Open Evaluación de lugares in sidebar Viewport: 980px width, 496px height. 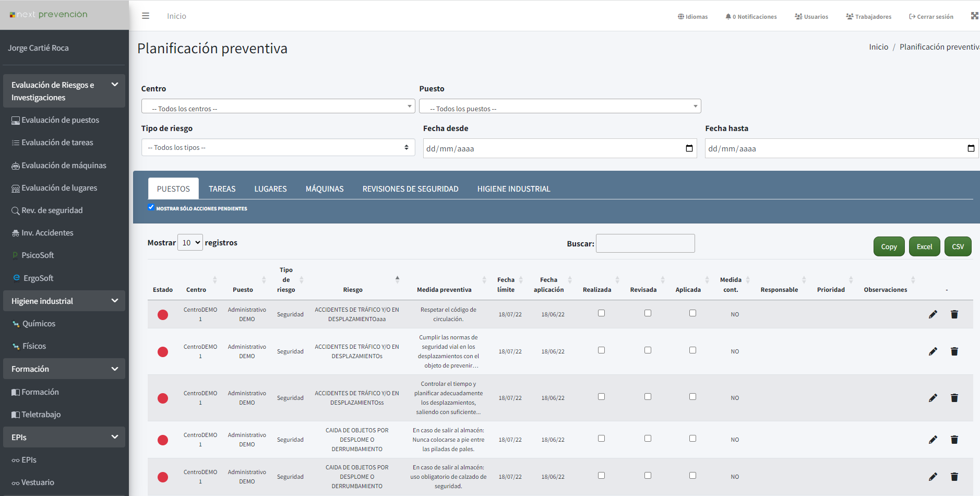[x=54, y=188]
